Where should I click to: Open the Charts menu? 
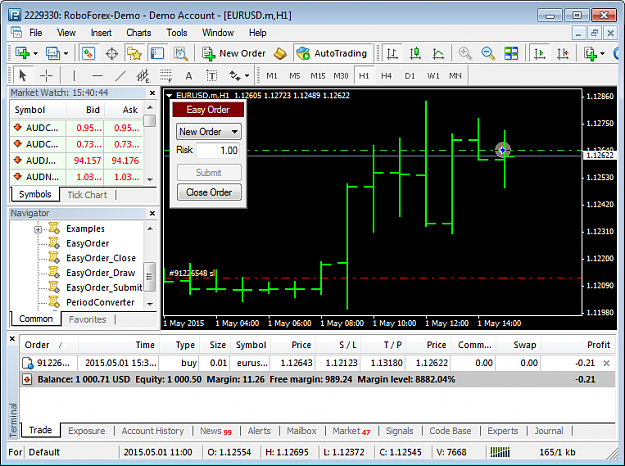(139, 33)
